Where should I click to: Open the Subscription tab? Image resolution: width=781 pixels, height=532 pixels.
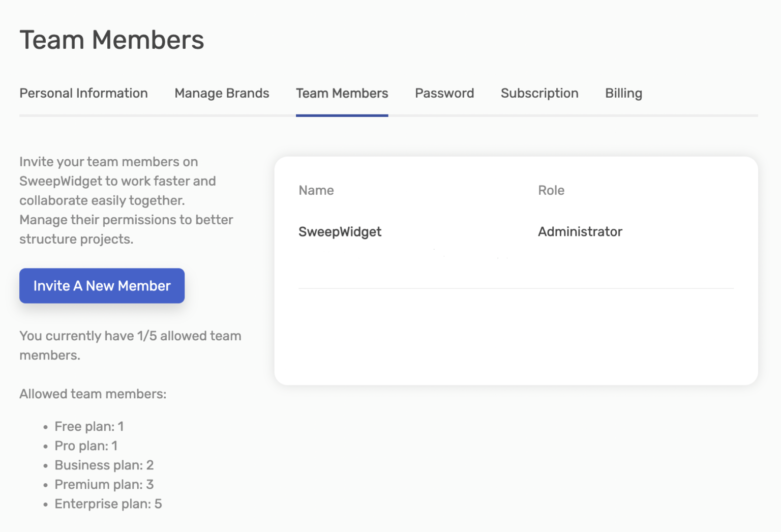[x=539, y=93]
